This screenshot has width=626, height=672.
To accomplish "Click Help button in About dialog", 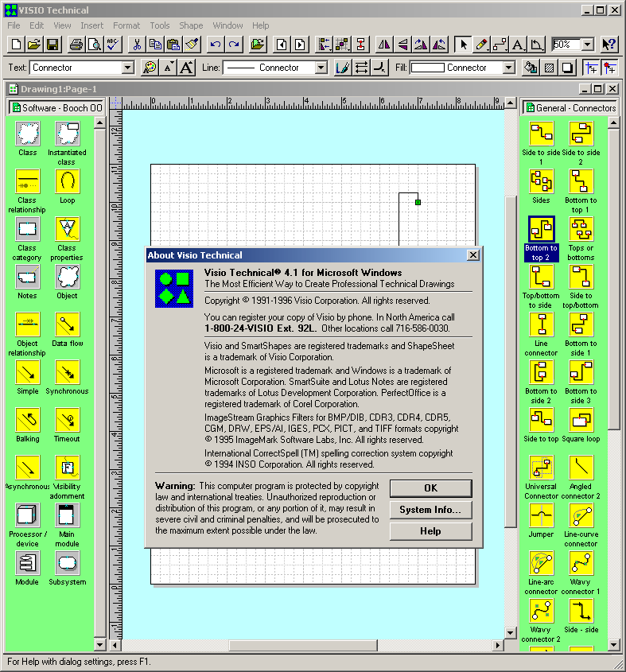I will click(x=431, y=531).
